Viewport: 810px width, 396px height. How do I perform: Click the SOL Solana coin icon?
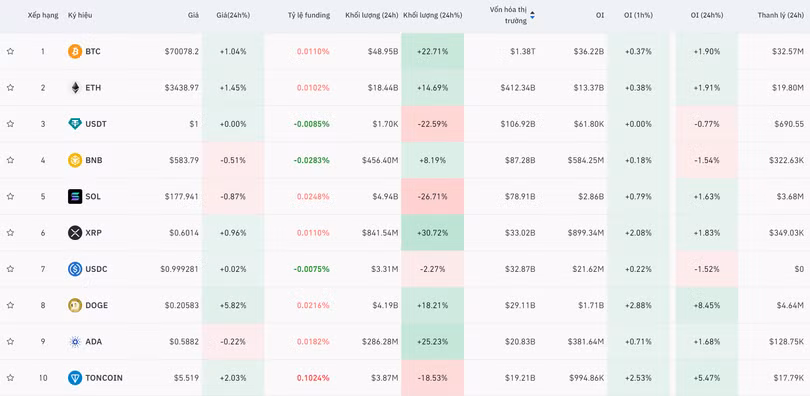pos(75,196)
